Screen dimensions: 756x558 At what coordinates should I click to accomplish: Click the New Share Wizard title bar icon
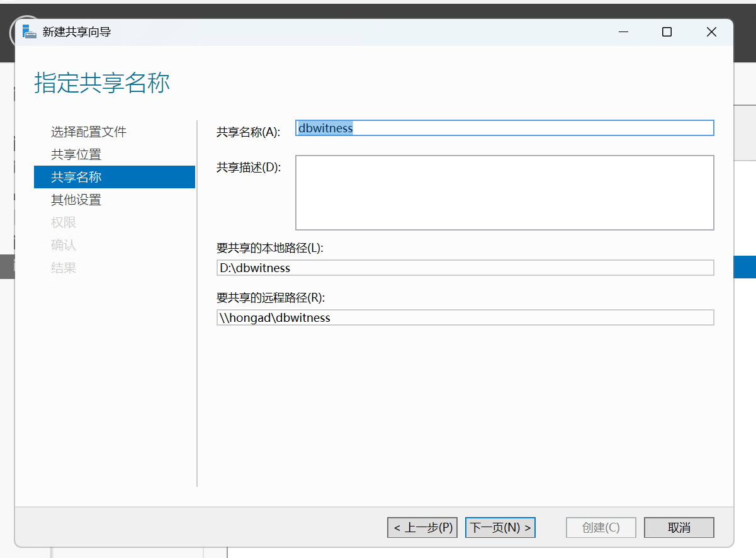click(x=29, y=32)
